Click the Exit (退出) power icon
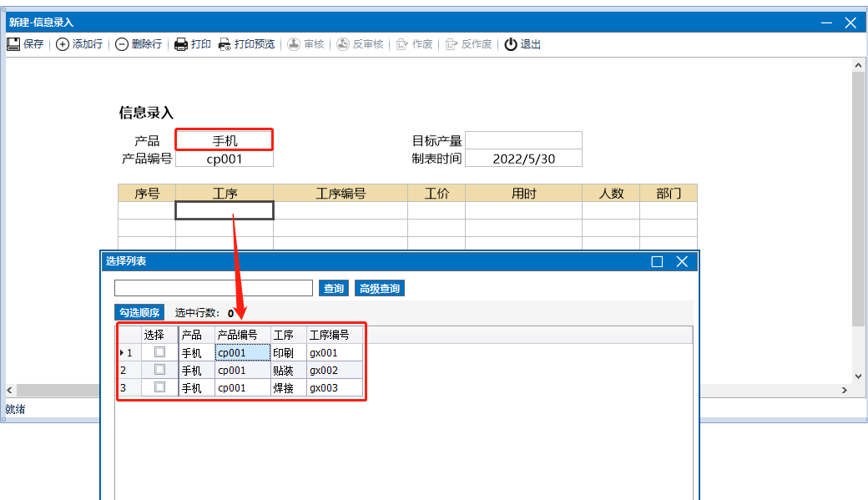 tap(511, 44)
